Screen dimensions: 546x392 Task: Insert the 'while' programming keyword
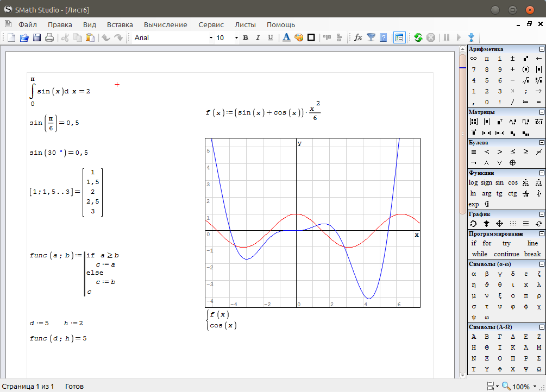click(x=479, y=254)
